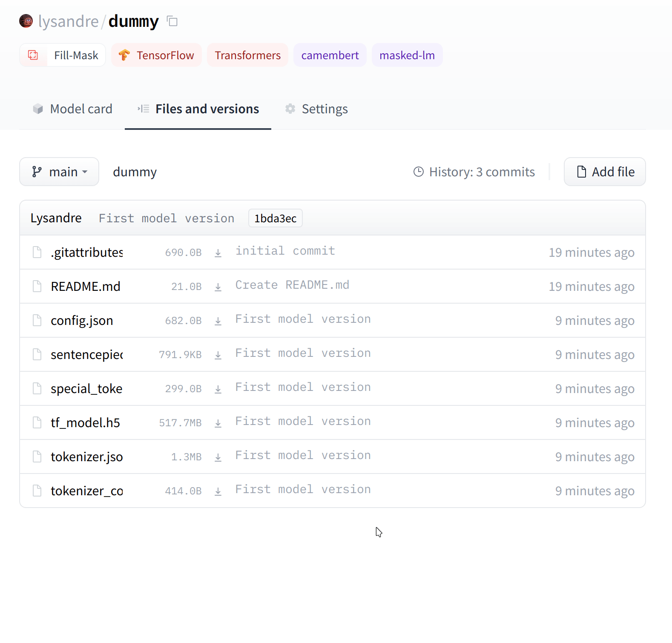Click the camembert tag
672x643 pixels.
[330, 55]
